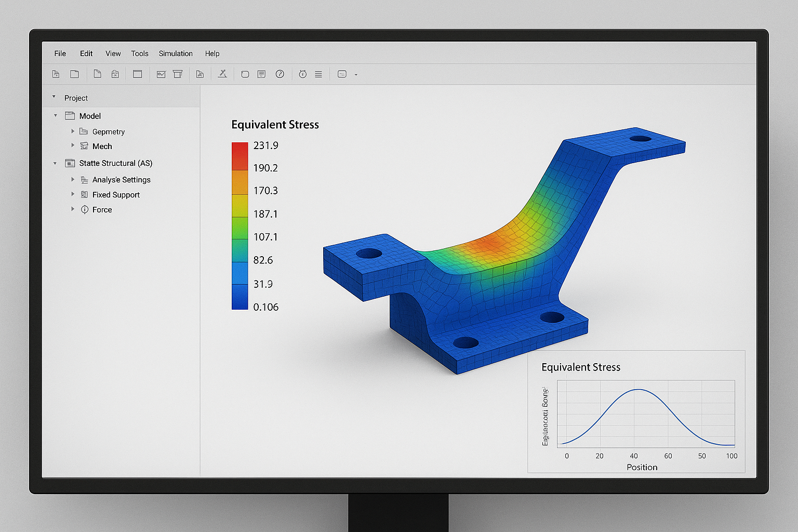Viewport: 798px width, 532px height.
Task: Click the help question mark toolbar icon
Action: tap(280, 74)
